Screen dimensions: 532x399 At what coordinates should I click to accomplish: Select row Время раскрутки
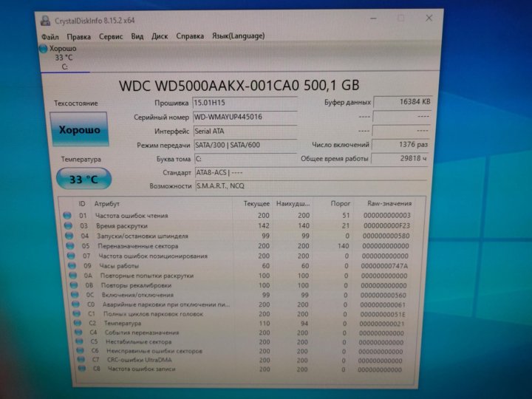[239, 225]
